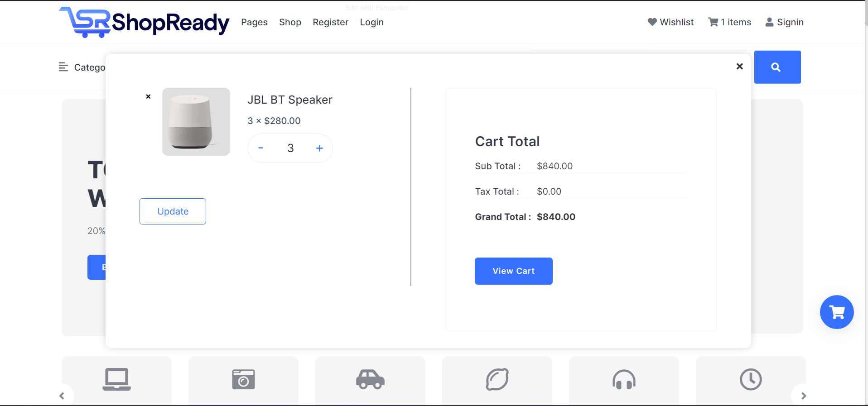Click the cart icon in the header
Image resolution: width=868 pixels, height=406 pixels.
pyautogui.click(x=713, y=22)
